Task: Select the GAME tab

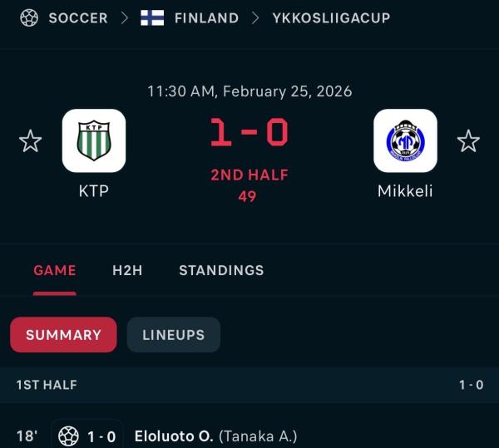Action: (x=55, y=270)
